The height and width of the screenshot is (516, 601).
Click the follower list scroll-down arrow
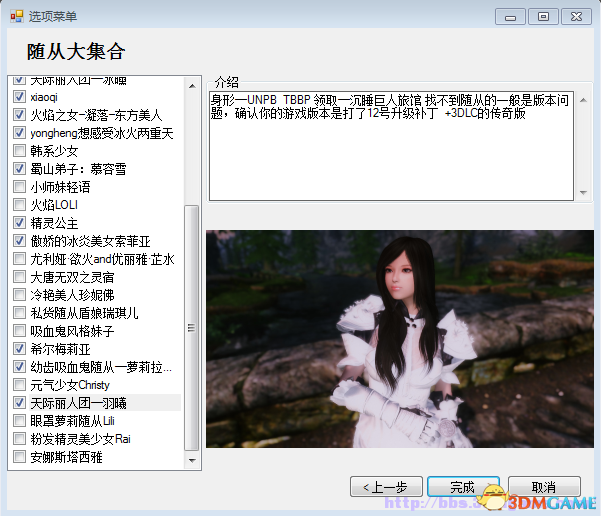point(192,460)
